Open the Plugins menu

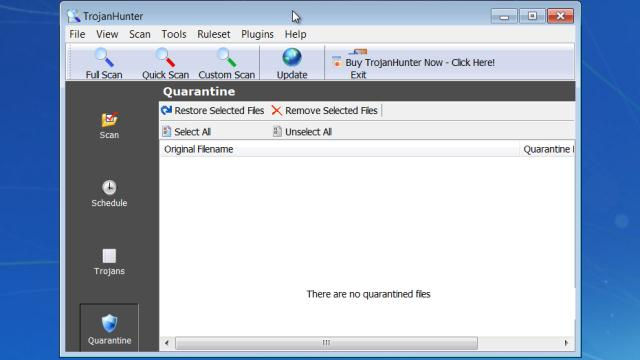coord(257,34)
